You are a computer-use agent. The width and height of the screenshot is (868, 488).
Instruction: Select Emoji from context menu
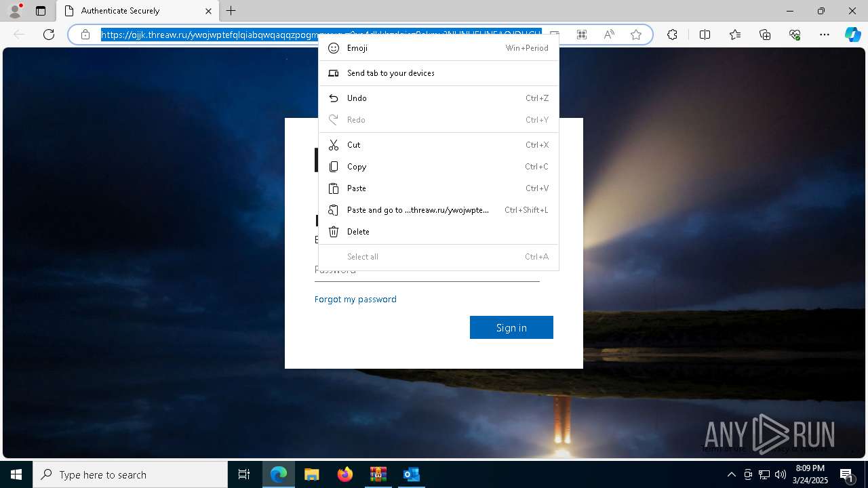[x=439, y=48]
